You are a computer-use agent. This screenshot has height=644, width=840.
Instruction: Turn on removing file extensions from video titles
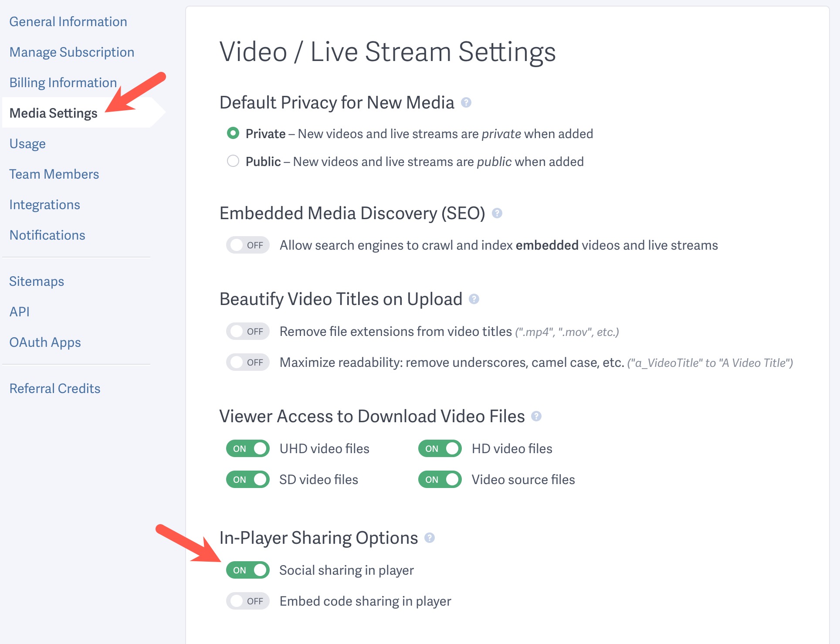point(247,331)
